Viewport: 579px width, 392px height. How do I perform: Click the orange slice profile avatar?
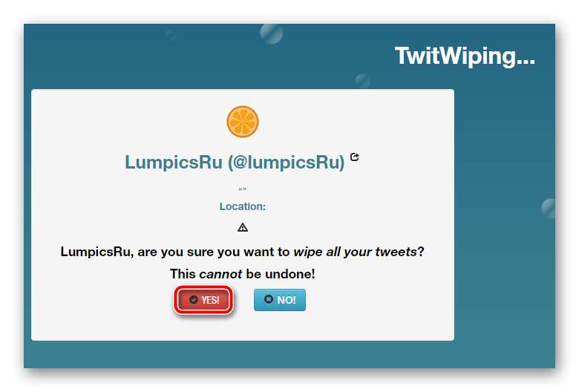(x=243, y=122)
